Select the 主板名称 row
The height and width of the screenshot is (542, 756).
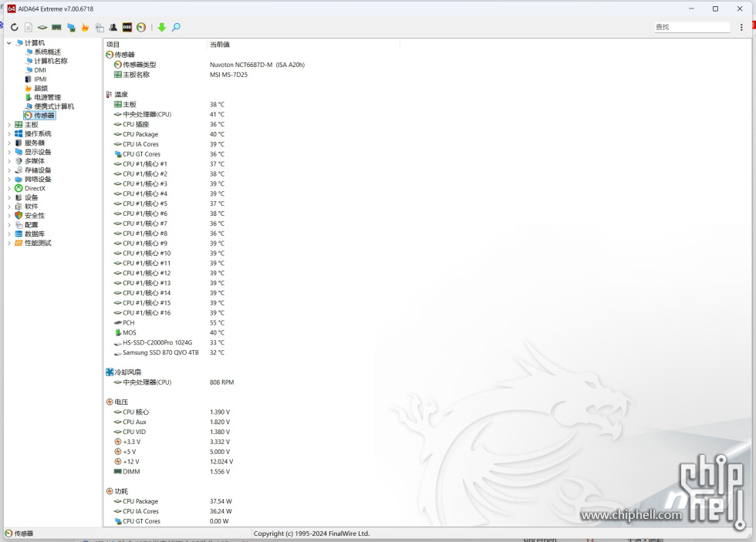181,75
